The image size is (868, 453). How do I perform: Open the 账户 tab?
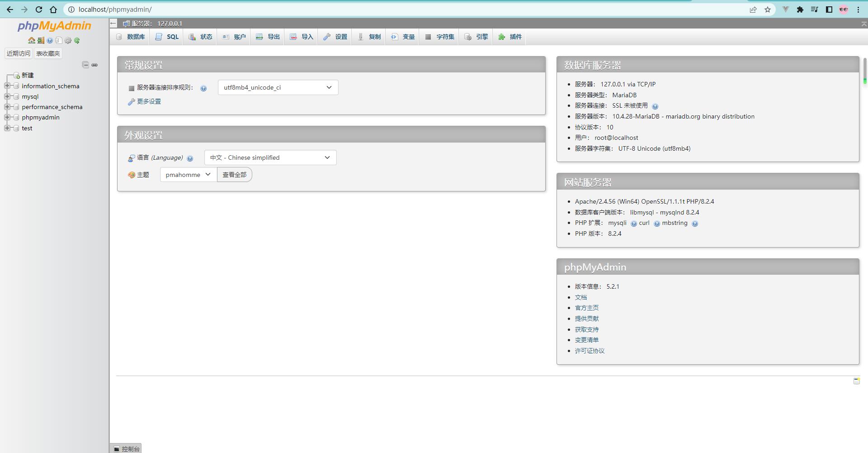tap(234, 37)
